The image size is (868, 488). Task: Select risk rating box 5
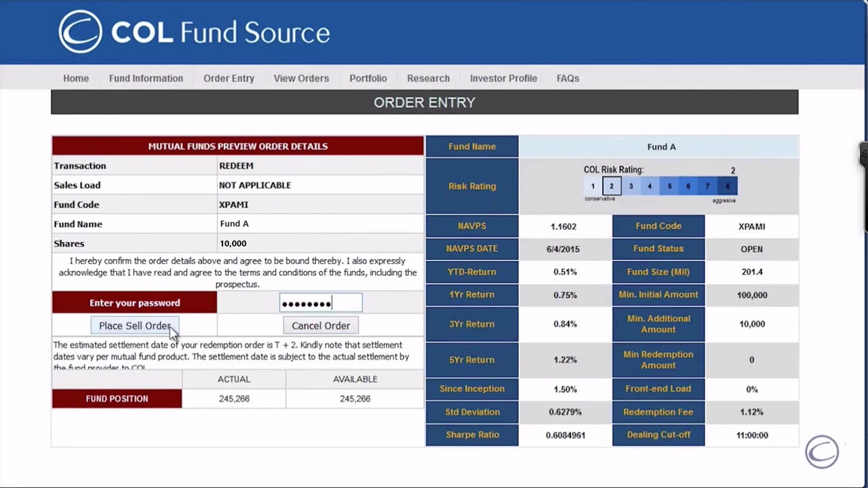pyautogui.click(x=669, y=186)
